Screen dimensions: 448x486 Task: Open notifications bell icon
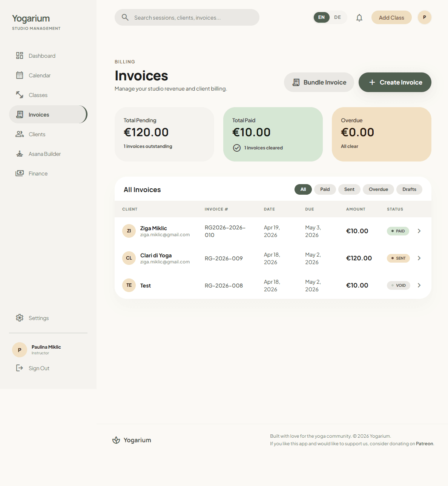point(359,18)
